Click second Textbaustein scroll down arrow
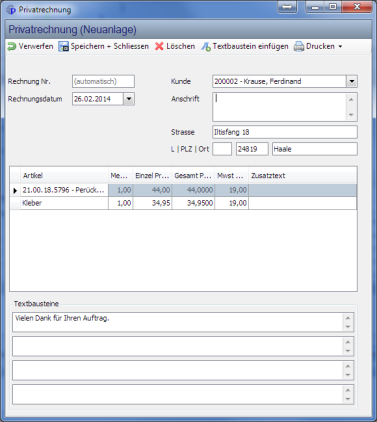Viewport: 377px width, 422px height. [x=348, y=351]
